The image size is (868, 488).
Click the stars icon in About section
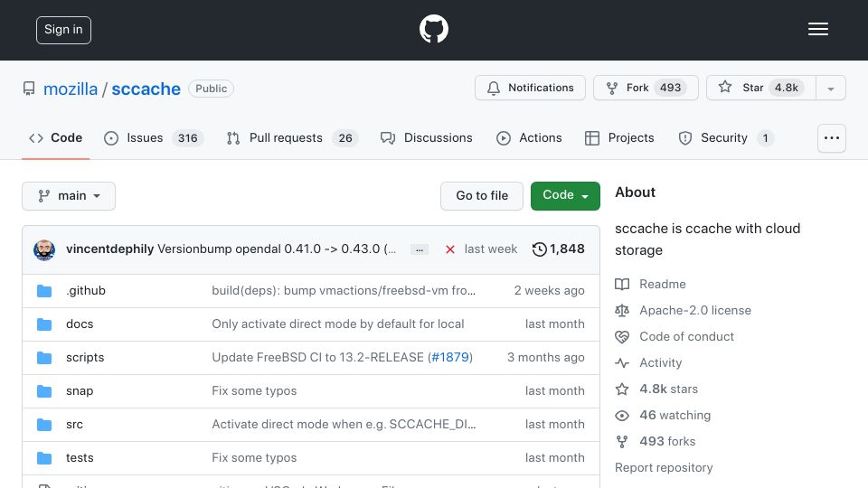[x=622, y=389]
